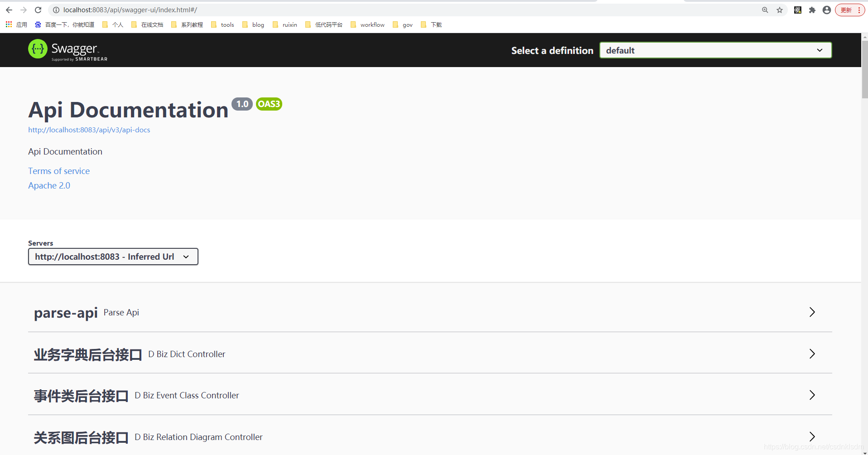Open the 低代码平台 bookmark folder
The width and height of the screenshot is (868, 455).
point(324,24)
